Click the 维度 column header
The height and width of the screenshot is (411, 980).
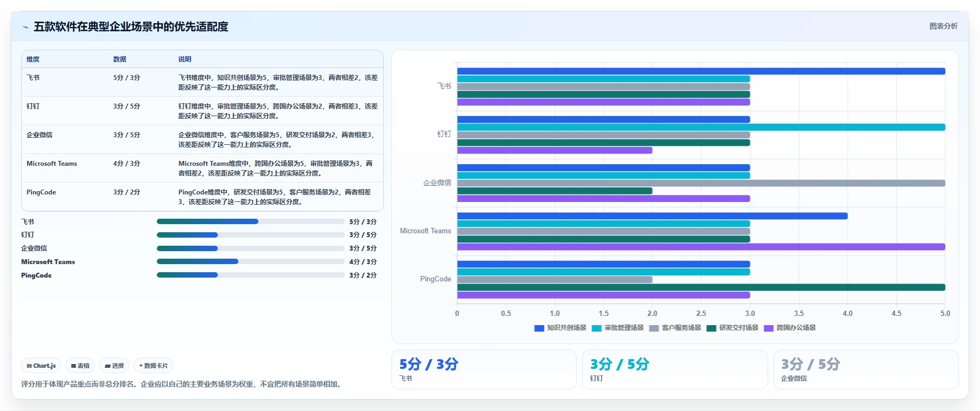click(x=33, y=59)
